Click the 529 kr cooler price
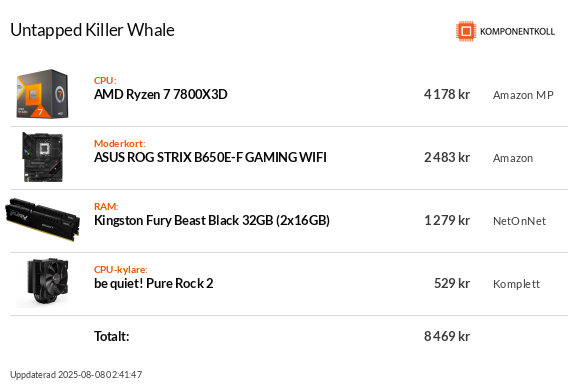This screenshot has width=577, height=388. point(452,283)
